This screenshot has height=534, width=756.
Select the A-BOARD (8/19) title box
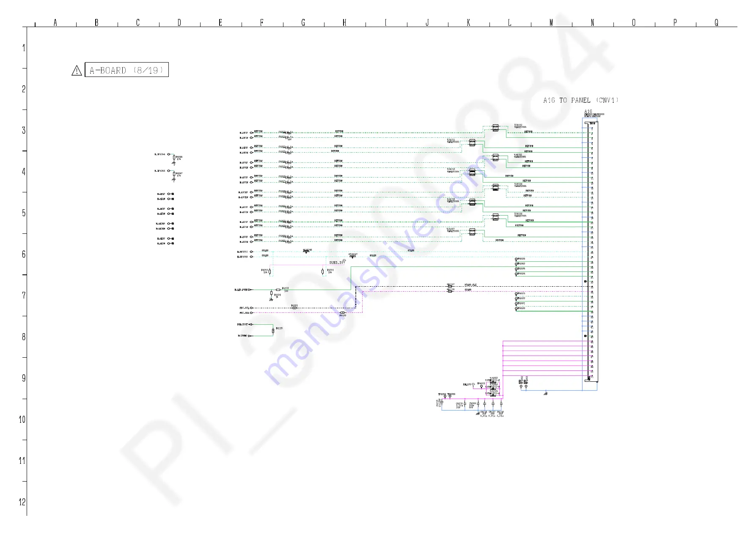point(126,70)
